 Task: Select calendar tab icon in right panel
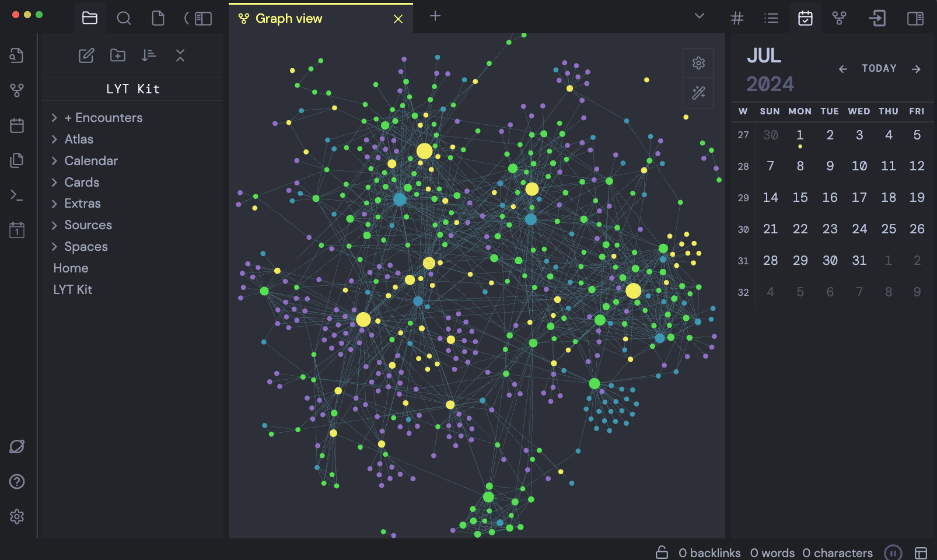[x=805, y=18]
